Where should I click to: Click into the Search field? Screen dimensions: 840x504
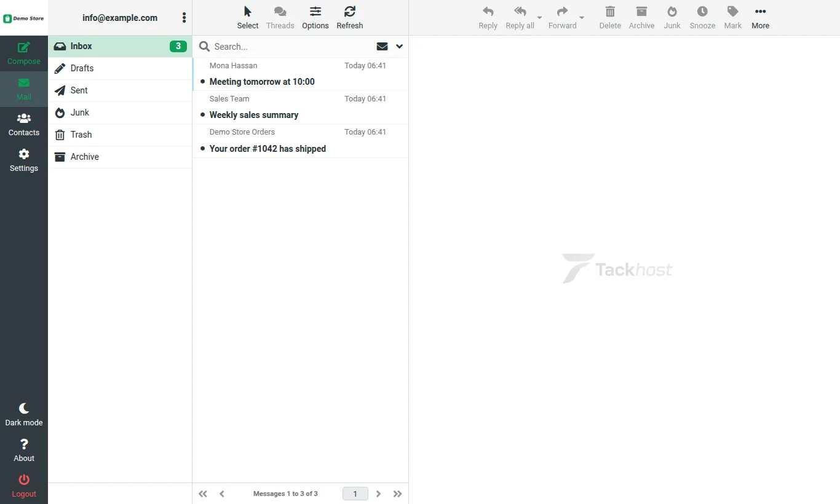point(292,47)
